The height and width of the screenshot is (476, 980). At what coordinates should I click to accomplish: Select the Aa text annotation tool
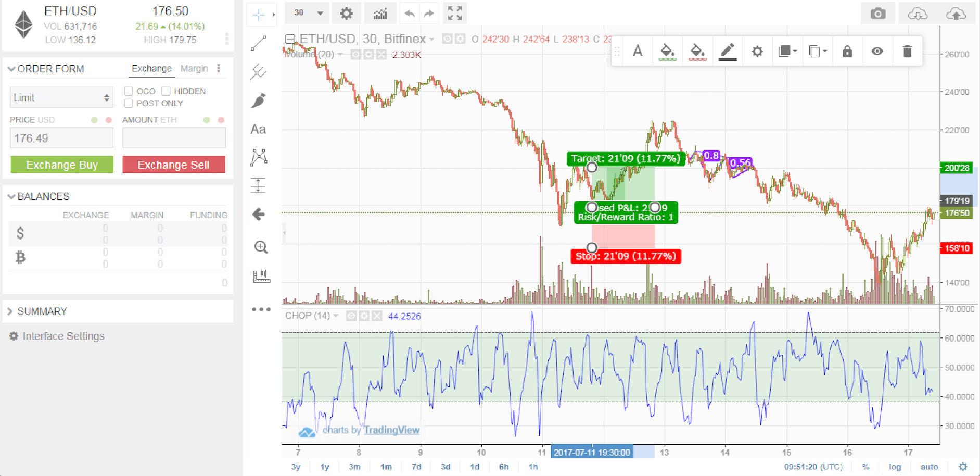tap(259, 129)
